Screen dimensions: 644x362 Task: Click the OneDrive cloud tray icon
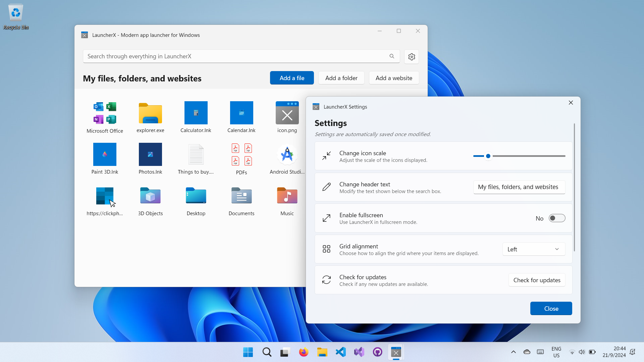coord(527,352)
